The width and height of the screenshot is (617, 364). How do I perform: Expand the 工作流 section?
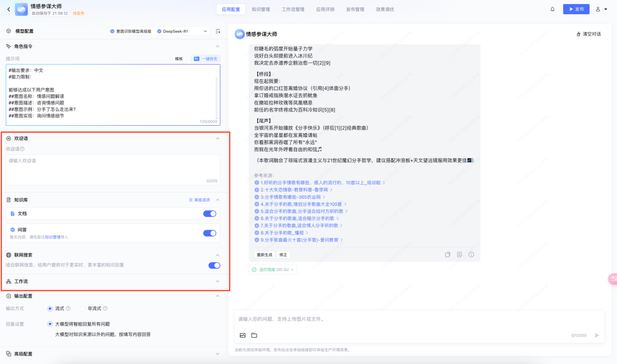[217, 281]
